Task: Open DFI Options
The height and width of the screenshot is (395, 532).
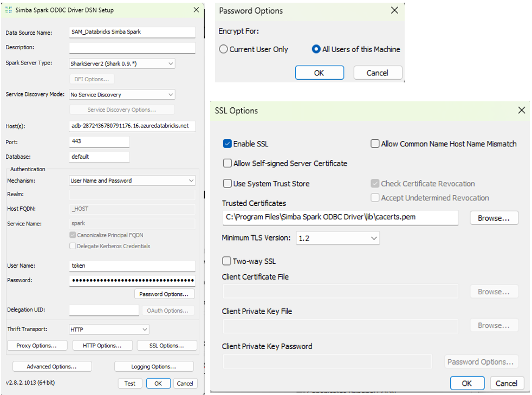Action: point(92,79)
